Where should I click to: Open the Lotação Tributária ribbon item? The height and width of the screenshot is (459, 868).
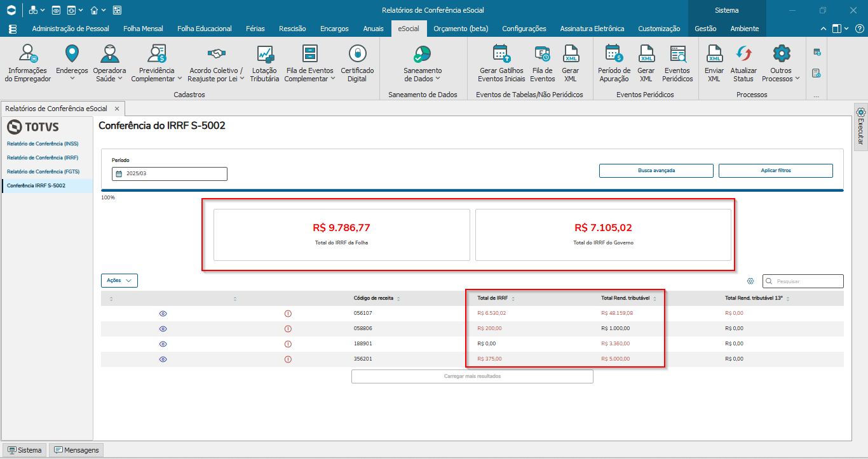coord(264,63)
